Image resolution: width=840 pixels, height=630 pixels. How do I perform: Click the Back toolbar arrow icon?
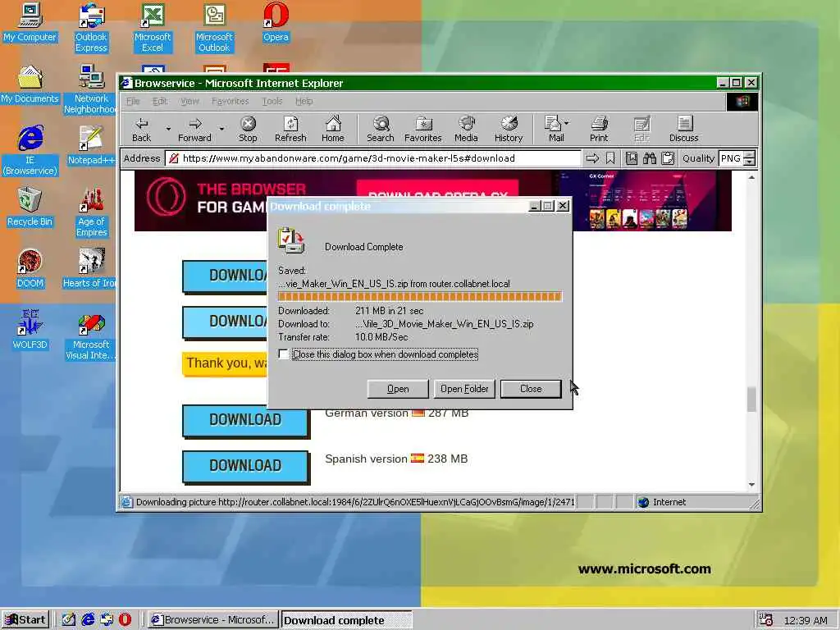pos(141,124)
